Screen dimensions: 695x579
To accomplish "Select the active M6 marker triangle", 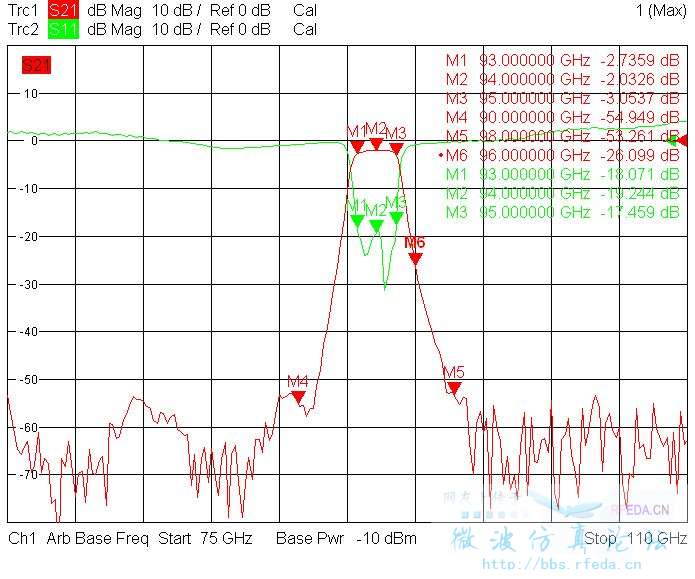I will pyautogui.click(x=415, y=259).
